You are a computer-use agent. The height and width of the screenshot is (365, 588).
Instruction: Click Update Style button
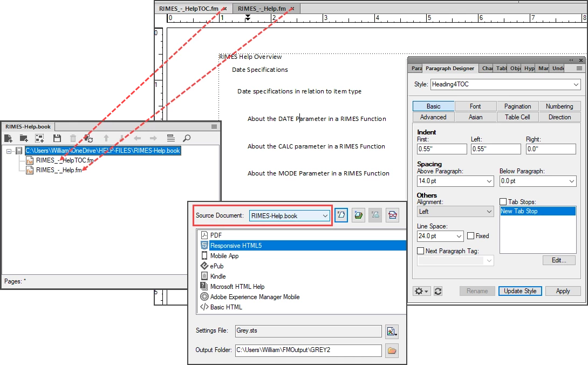pos(519,291)
